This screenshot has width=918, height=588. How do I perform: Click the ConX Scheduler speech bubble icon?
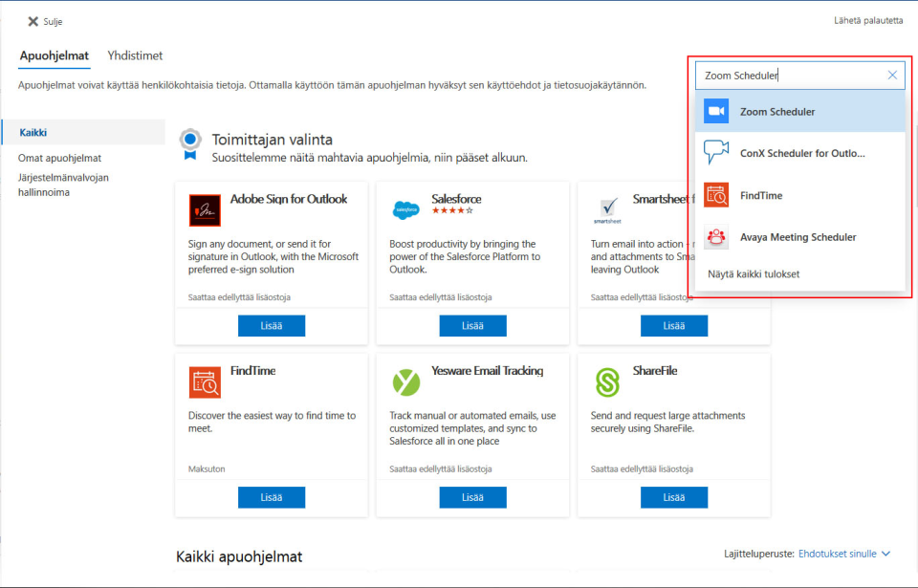pos(716,153)
